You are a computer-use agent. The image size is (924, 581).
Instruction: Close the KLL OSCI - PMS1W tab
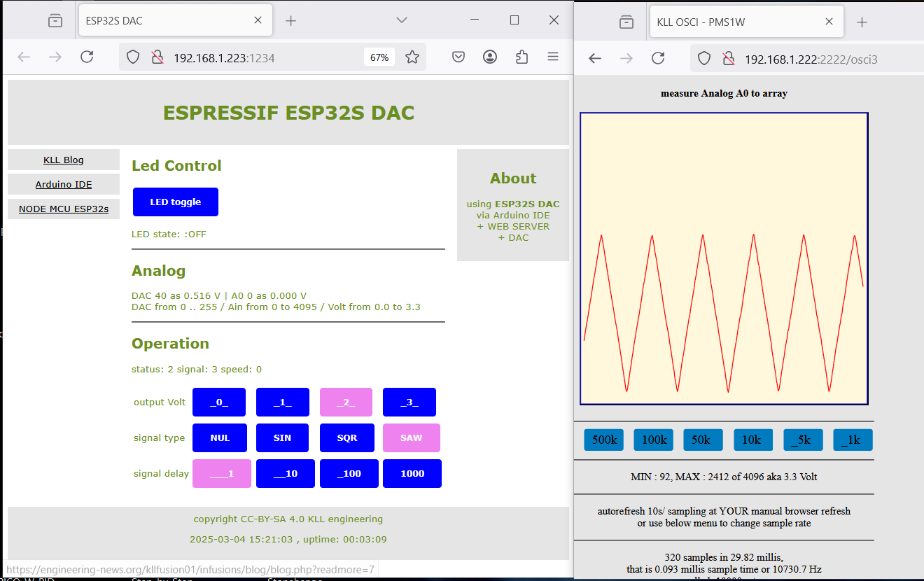click(x=829, y=22)
